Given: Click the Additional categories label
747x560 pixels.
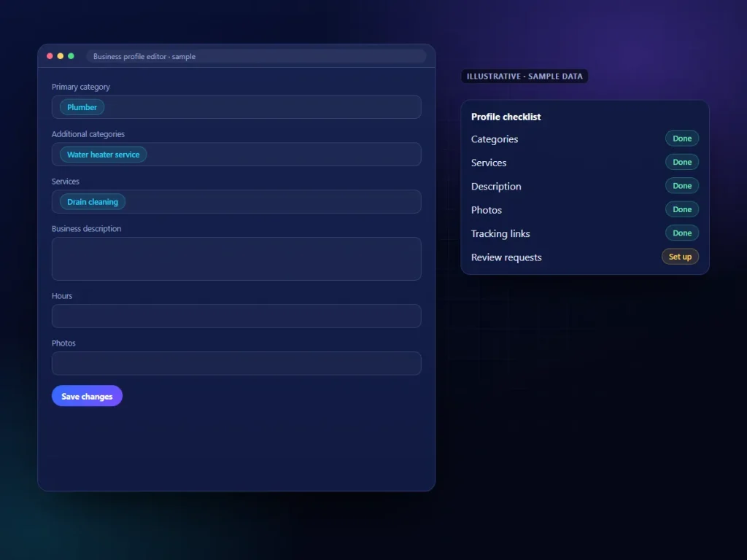Looking at the screenshot, I should pos(88,134).
